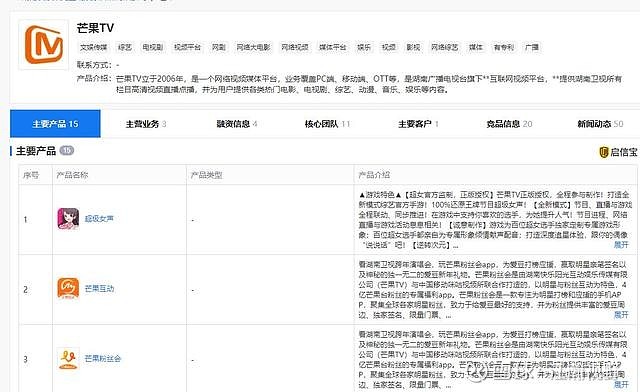Expand the 芒果粉丝会 description with 展开
The width and height of the screenshot is (640, 392).
click(621, 385)
